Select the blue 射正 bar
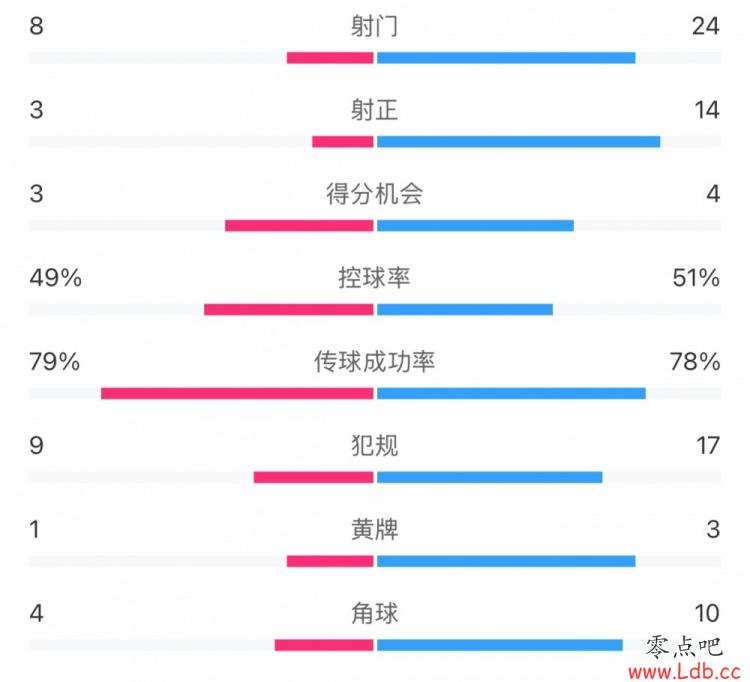The width and height of the screenshot is (750, 682). click(518, 142)
